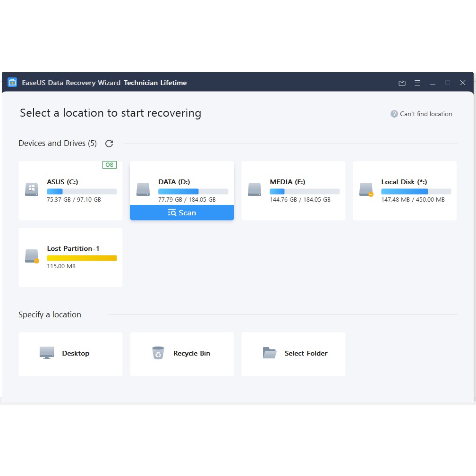Click the 77.79 GB / 184.05 GB text
Viewport: 476px width, 476px height.
187,199
